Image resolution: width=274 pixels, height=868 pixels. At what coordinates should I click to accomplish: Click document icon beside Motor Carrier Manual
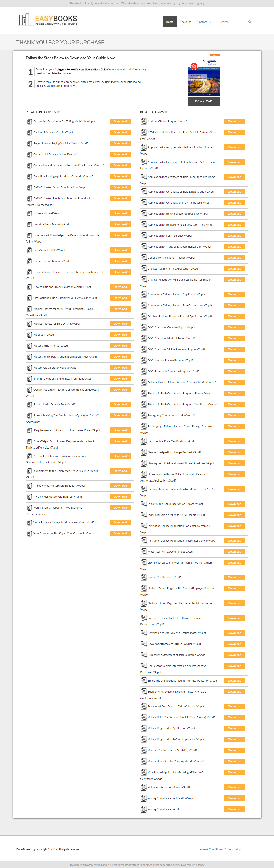[x=29, y=346]
